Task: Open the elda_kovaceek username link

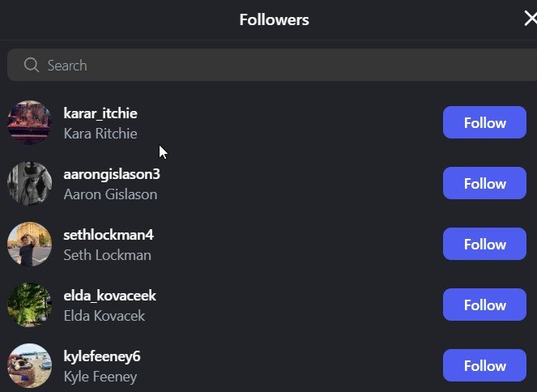Action: pos(110,296)
